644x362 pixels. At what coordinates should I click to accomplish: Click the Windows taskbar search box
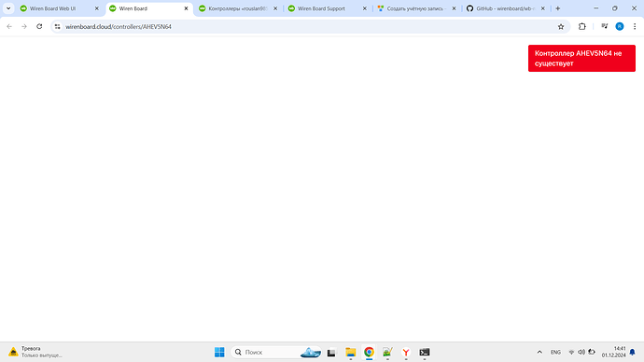(x=276, y=352)
